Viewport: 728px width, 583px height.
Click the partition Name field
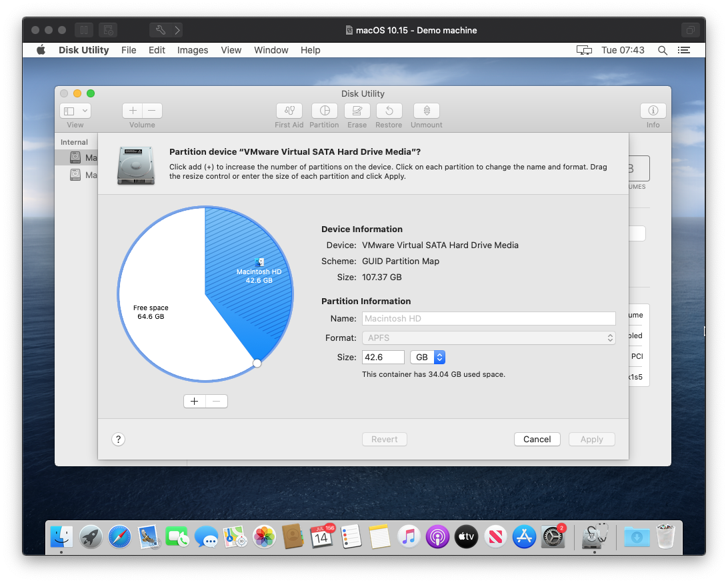point(489,319)
